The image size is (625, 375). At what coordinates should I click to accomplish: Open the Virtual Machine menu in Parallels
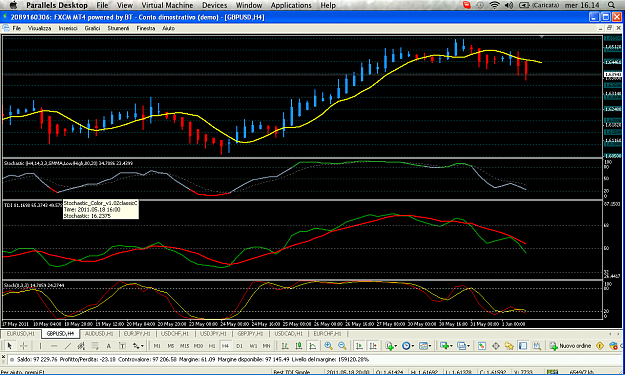(x=167, y=5)
